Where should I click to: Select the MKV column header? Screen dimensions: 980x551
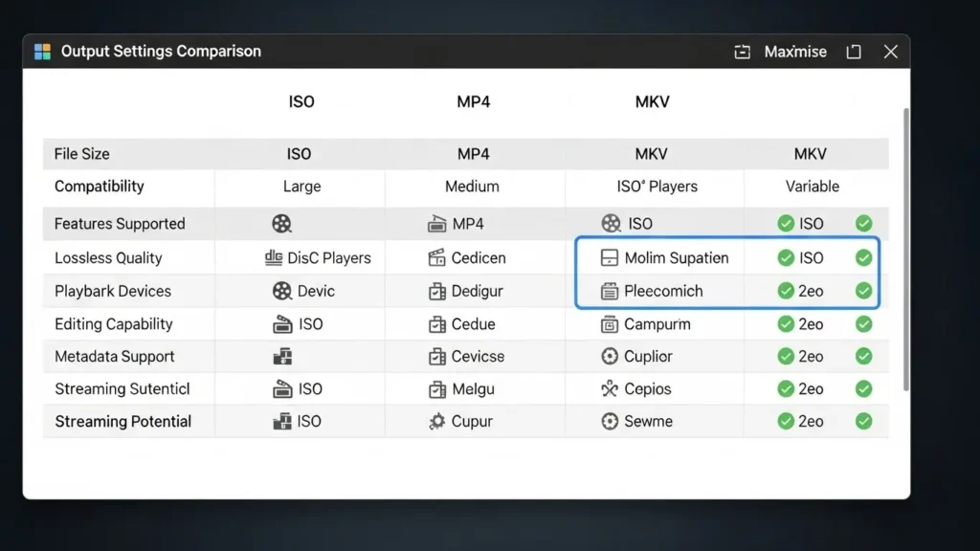coord(652,101)
